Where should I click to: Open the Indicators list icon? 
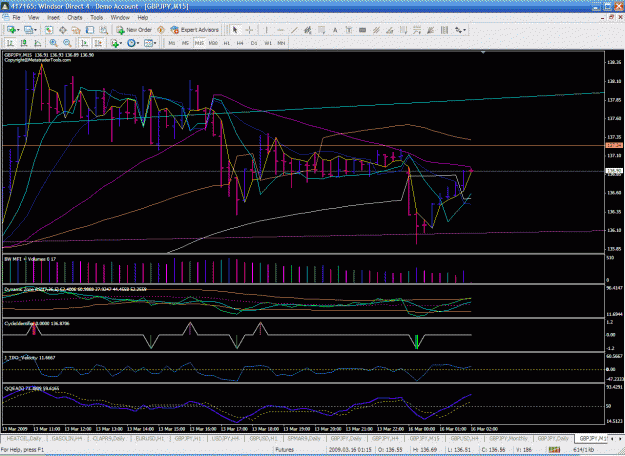pos(114,43)
